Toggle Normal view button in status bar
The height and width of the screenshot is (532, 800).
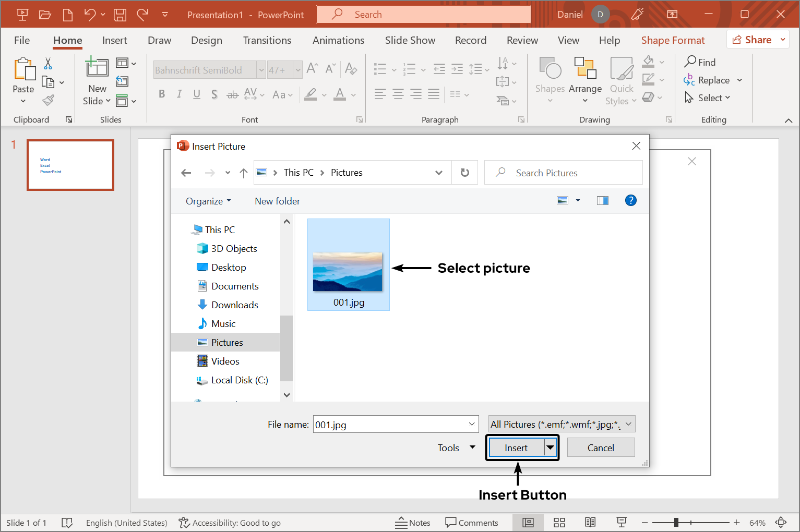[528, 523]
